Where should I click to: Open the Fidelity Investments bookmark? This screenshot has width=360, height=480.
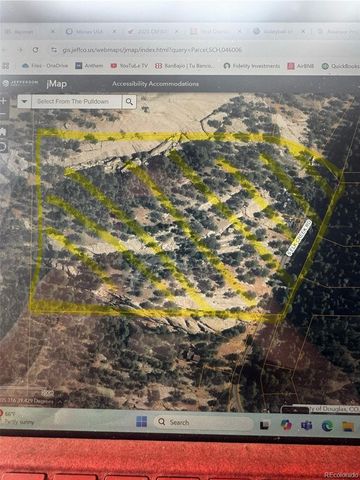pyautogui.click(x=252, y=66)
